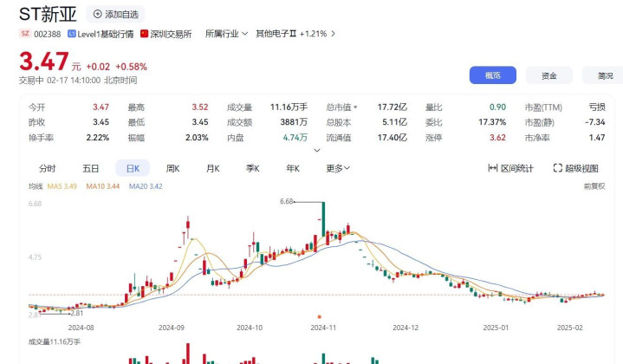Screen dimensions: 623x364
Task: Click the 成交量11.16万手 volume label
Action: coord(55,341)
